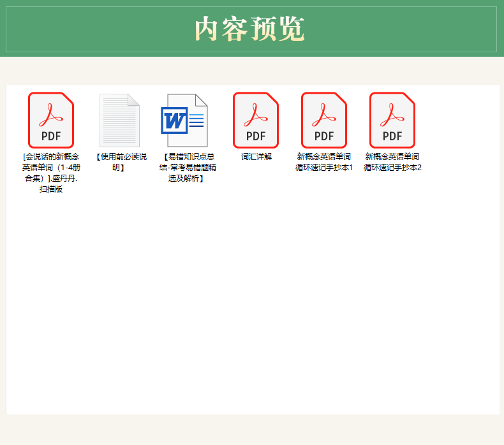Viewport: 504px width, 445px height.
Task: Open the 易错知识点总结 Word document icon
Action: 184,120
